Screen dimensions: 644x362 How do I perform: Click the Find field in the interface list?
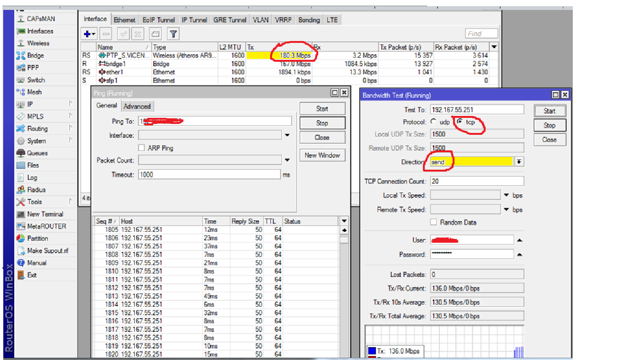tap(481, 33)
